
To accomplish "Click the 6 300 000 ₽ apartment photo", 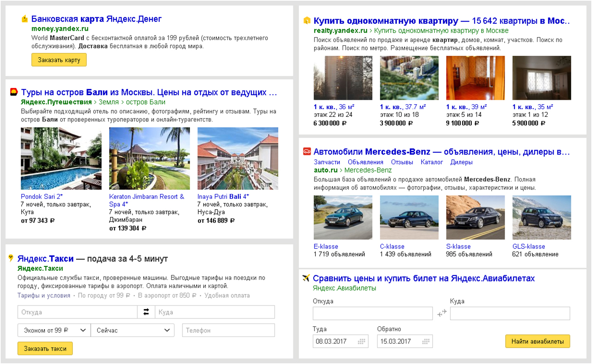I will click(x=343, y=78).
